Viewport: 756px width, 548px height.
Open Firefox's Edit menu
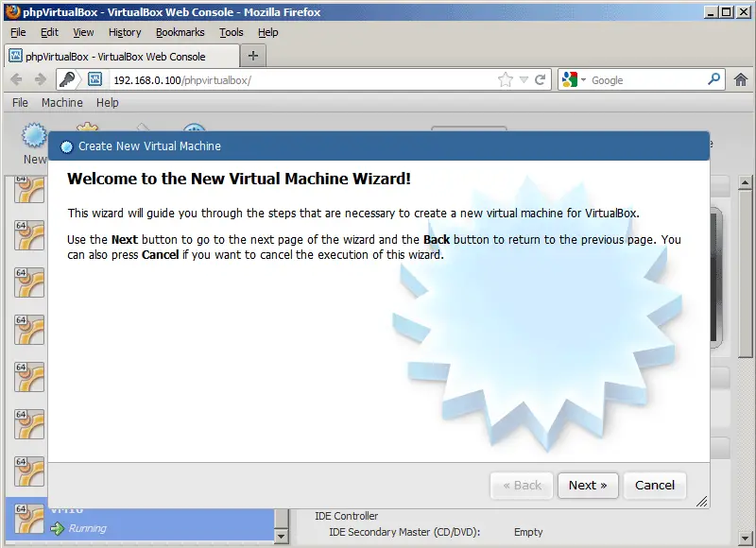click(49, 32)
